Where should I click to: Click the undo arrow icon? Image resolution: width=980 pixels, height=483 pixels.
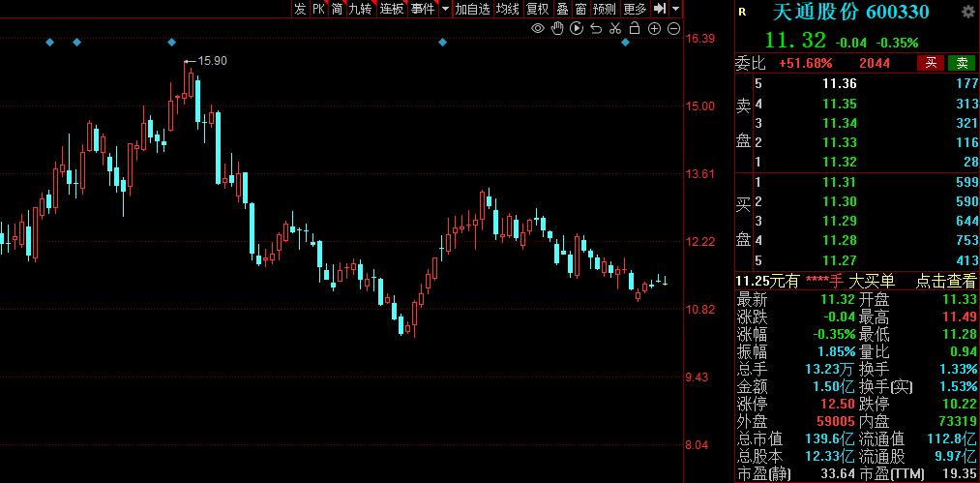[x=596, y=28]
